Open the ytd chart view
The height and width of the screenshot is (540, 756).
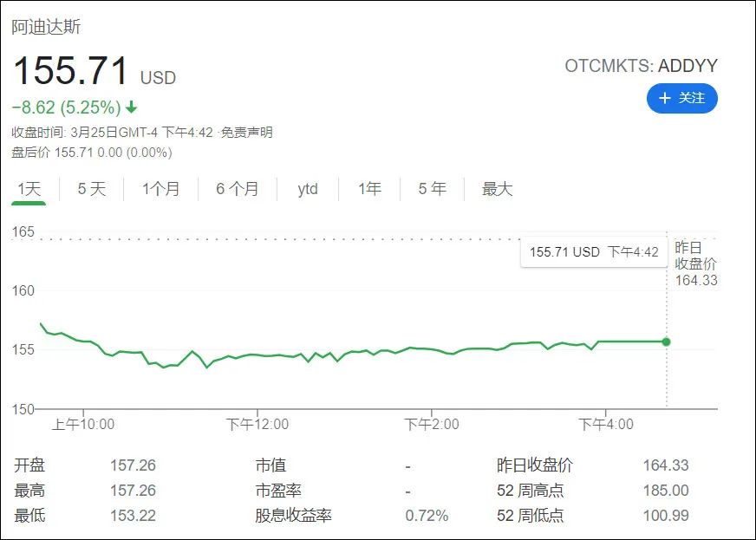(309, 188)
